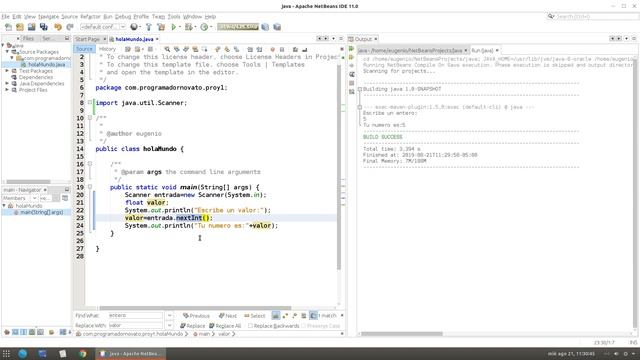Expand the Java Dependencies tree node
640x360 pixels.
click(7, 83)
